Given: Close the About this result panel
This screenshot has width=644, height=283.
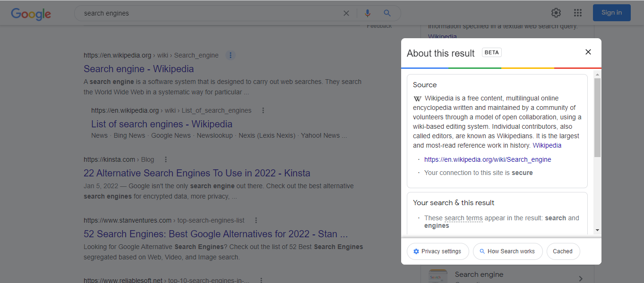Looking at the screenshot, I should 588,52.
